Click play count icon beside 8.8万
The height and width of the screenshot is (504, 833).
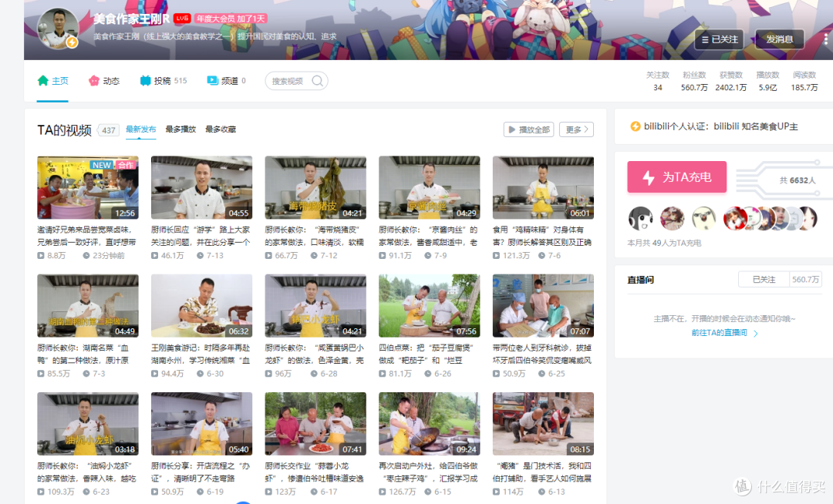pos(41,255)
